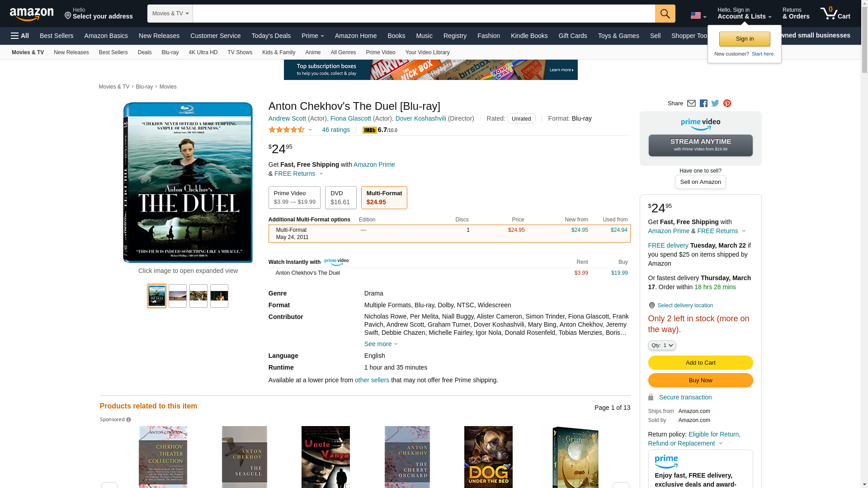868x488 pixels.
Task: Go to the 4K Ultra HD subnav tab
Action: (x=203, y=52)
